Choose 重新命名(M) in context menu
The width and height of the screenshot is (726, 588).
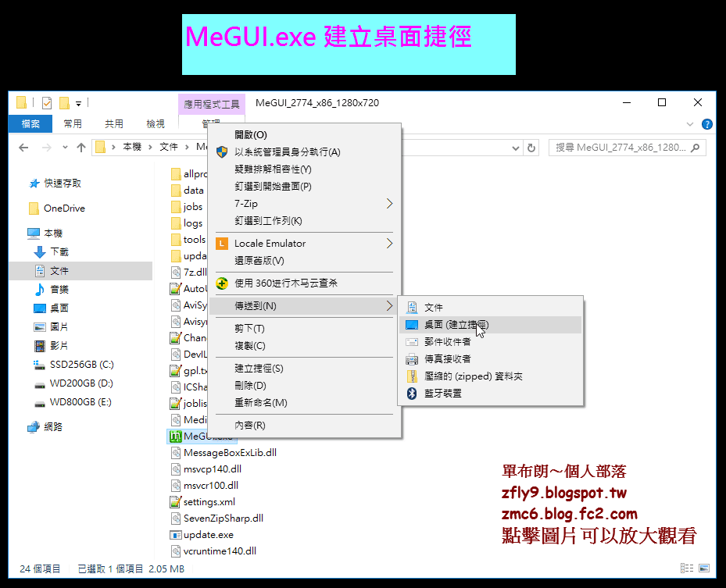pos(305,403)
